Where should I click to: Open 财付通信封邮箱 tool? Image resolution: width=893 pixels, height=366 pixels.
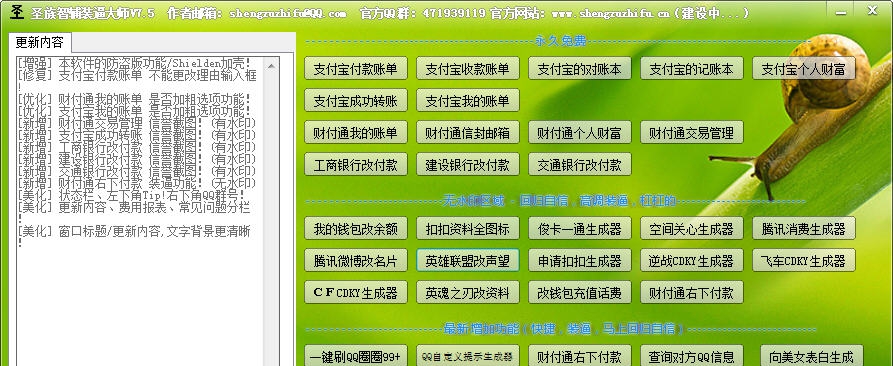pyautogui.click(x=468, y=133)
